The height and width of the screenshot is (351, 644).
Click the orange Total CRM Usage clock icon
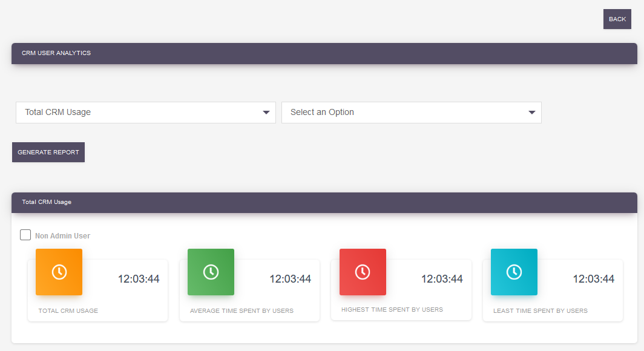[x=59, y=272]
